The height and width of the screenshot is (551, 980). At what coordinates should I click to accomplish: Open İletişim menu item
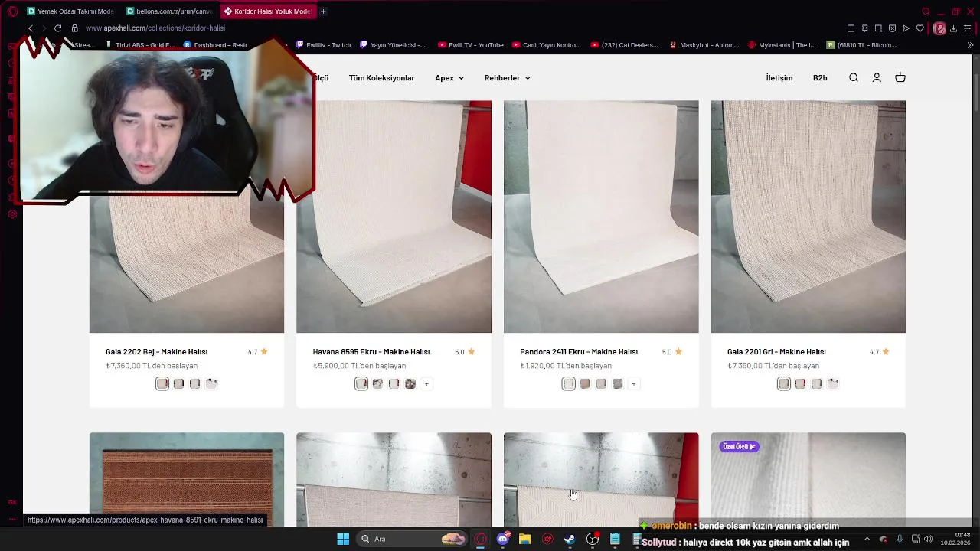[779, 78]
